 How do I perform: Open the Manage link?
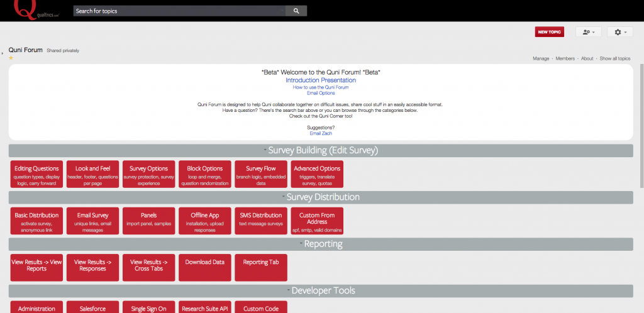tap(541, 58)
